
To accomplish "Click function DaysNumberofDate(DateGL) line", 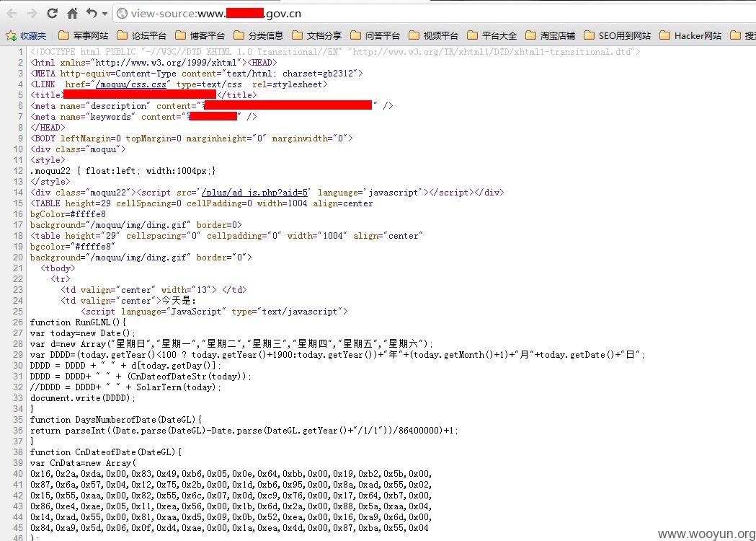I will click(x=116, y=420).
